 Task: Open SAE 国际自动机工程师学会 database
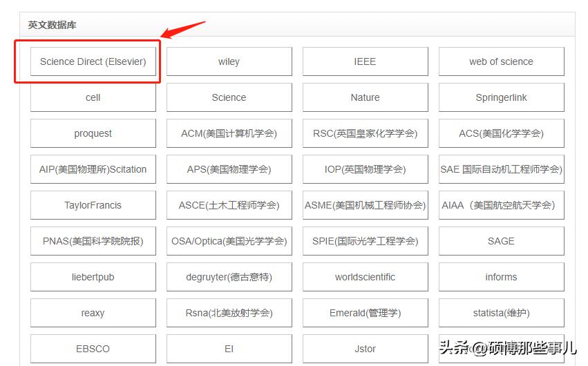[x=502, y=169]
